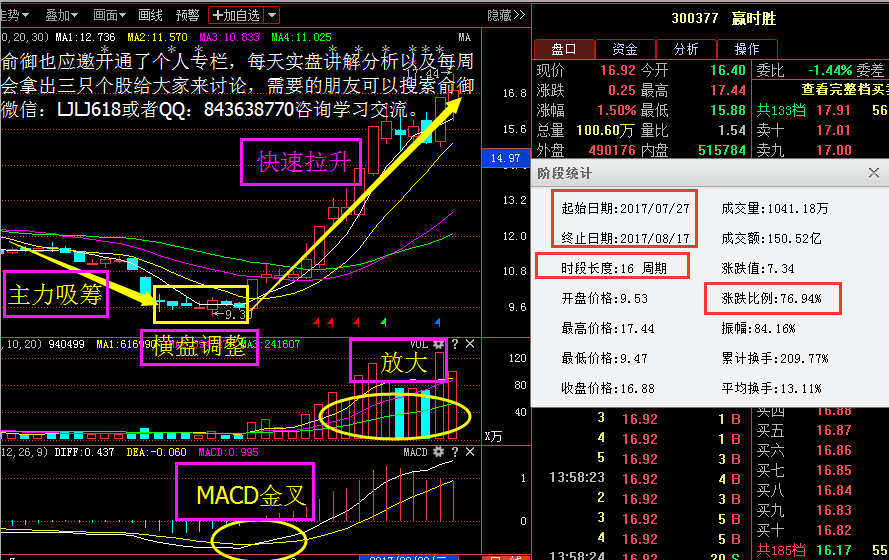Open the 操作 tab

coord(747,48)
